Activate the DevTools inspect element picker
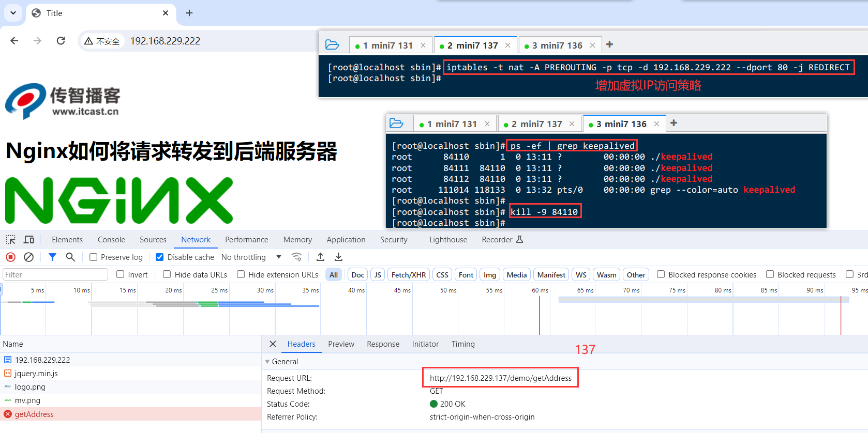868x433 pixels. [11, 240]
